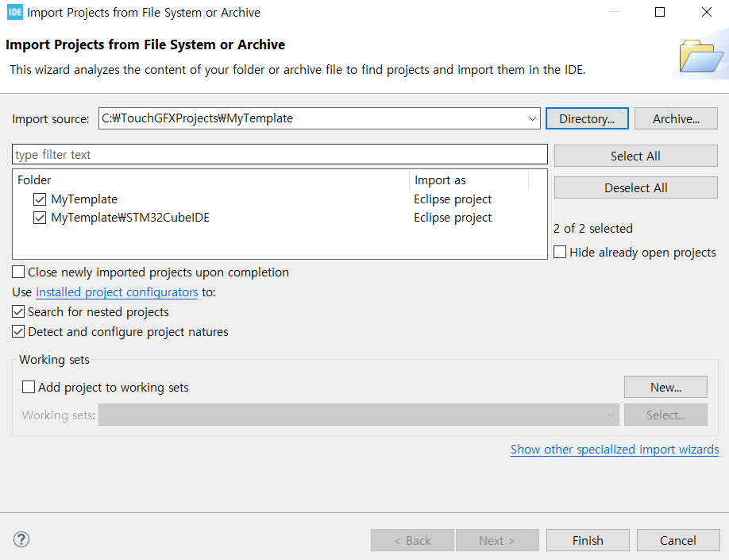Select the MyTemplate₩STM32CubeIDE folder row

280,218
